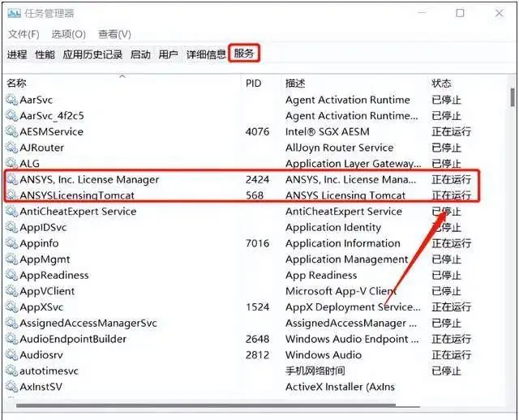This screenshot has height=420, width=519.
Task: Click the AppReadiness service icon
Action: 11,275
